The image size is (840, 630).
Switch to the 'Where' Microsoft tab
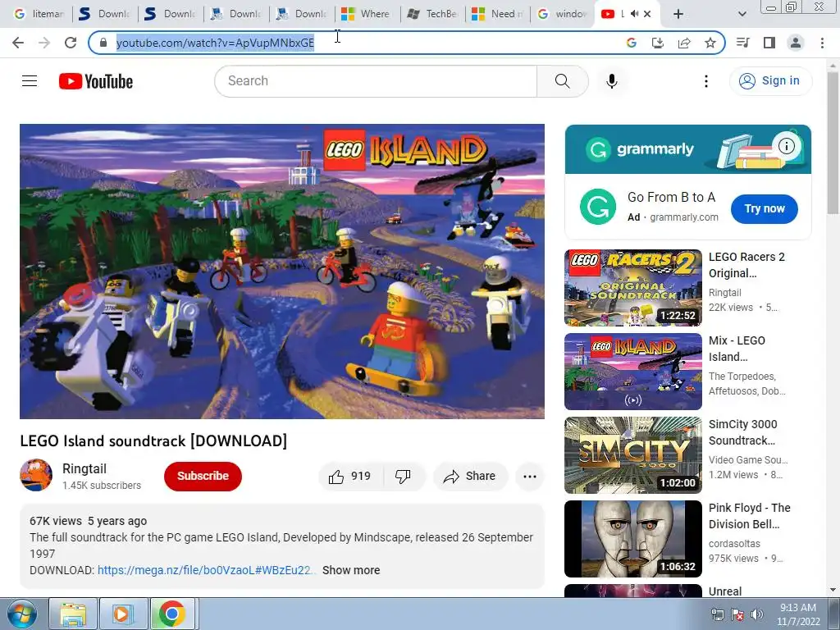367,14
